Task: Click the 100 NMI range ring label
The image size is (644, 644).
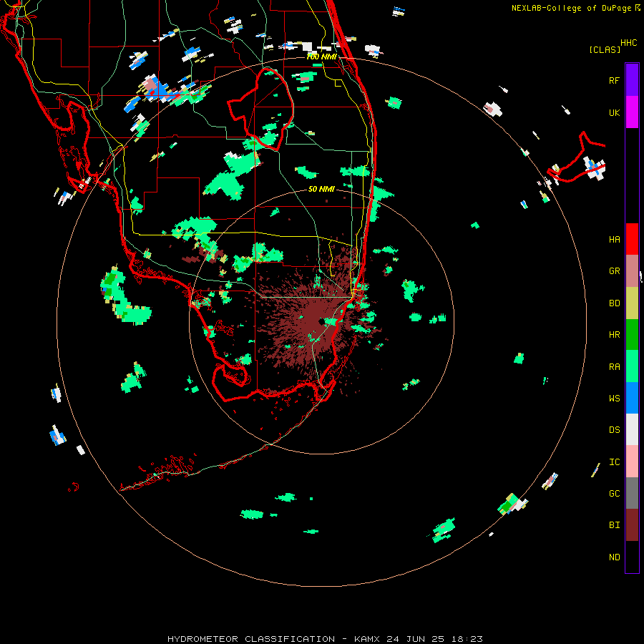Action: click(x=321, y=57)
